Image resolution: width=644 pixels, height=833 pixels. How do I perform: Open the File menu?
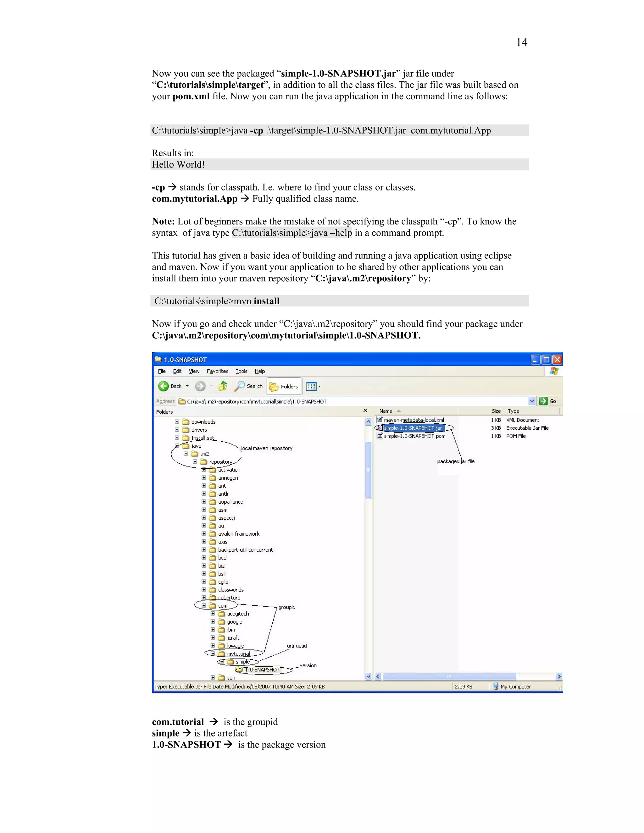point(162,371)
